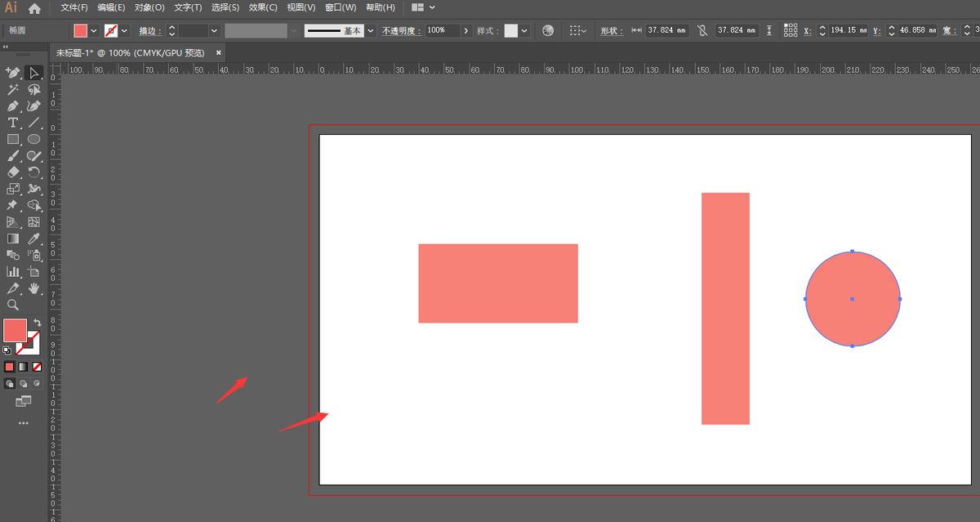This screenshot has height=522, width=980.
Task: Open the fill color dropdown in control bar
Action: click(x=94, y=30)
